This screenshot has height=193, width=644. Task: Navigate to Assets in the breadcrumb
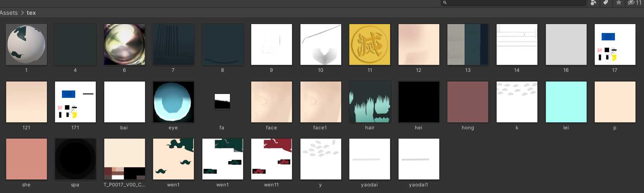pyautogui.click(x=9, y=13)
